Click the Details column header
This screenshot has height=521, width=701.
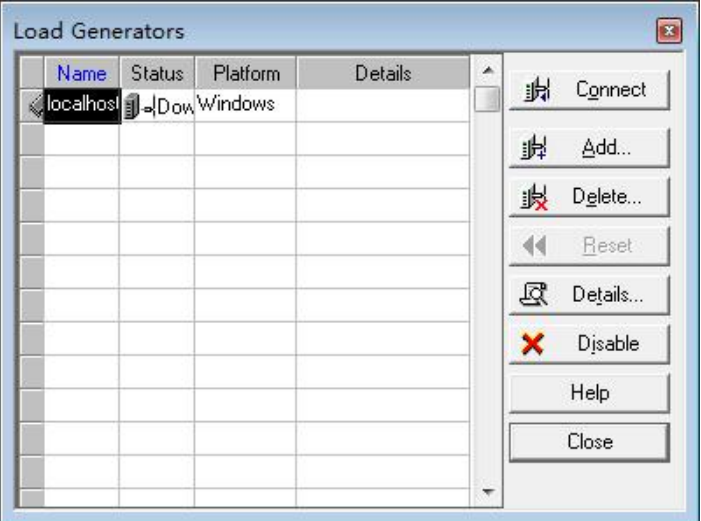coord(383,74)
